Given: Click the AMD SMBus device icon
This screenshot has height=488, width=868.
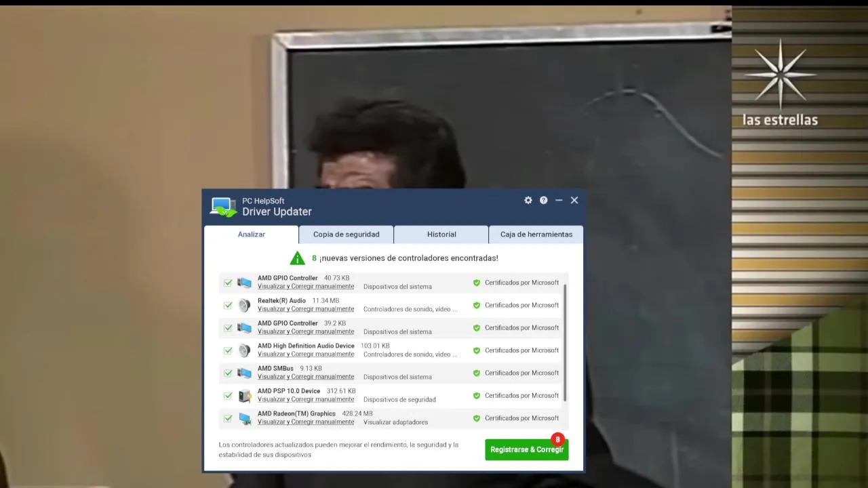Looking at the screenshot, I should click(x=244, y=373).
